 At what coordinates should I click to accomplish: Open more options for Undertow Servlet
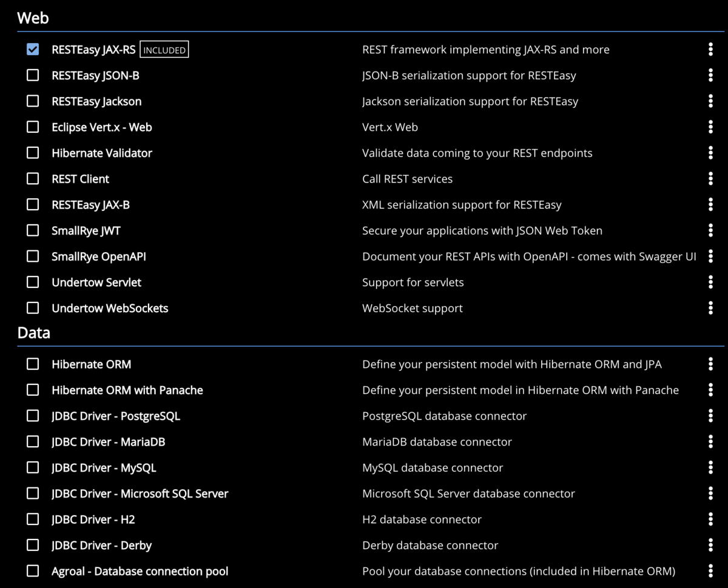(x=710, y=282)
